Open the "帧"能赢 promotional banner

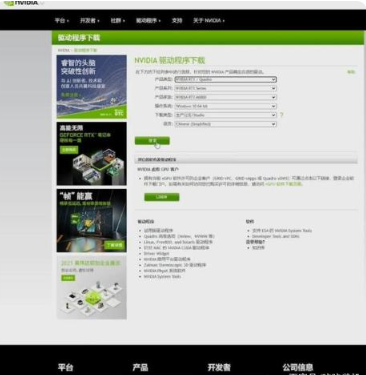(x=92, y=221)
